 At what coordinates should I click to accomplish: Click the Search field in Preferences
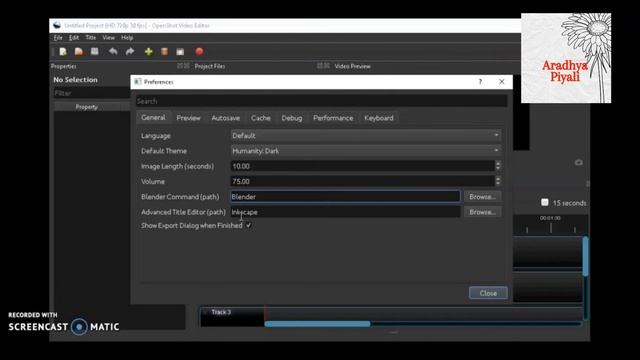(x=321, y=101)
